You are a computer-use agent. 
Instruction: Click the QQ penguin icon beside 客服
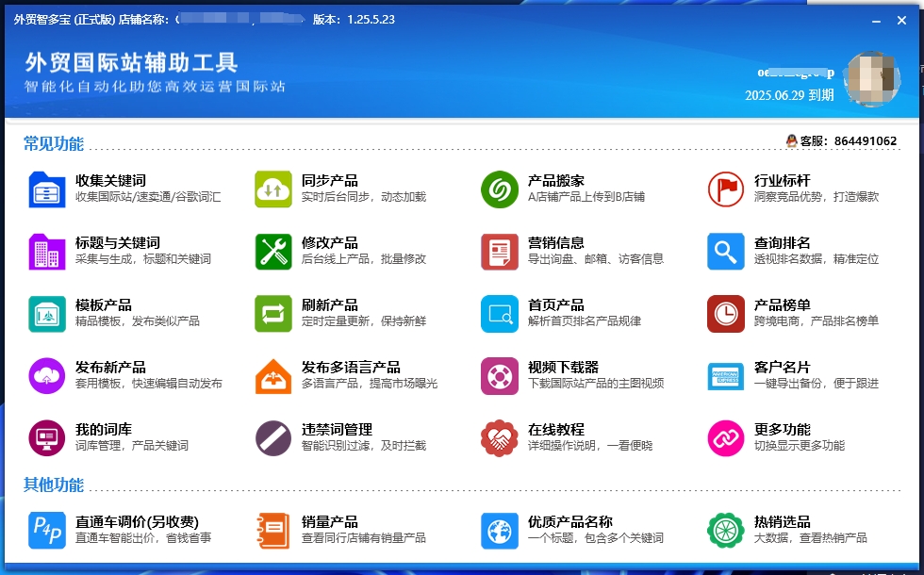(x=791, y=140)
